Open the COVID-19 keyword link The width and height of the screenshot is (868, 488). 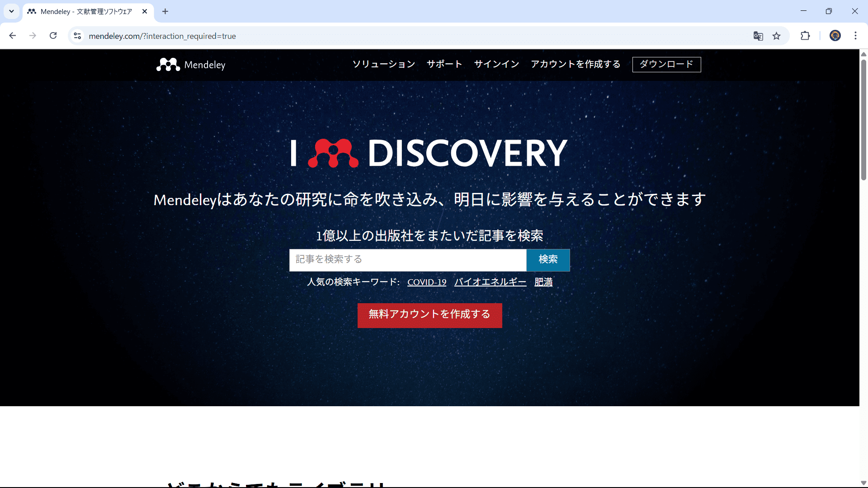click(x=427, y=282)
